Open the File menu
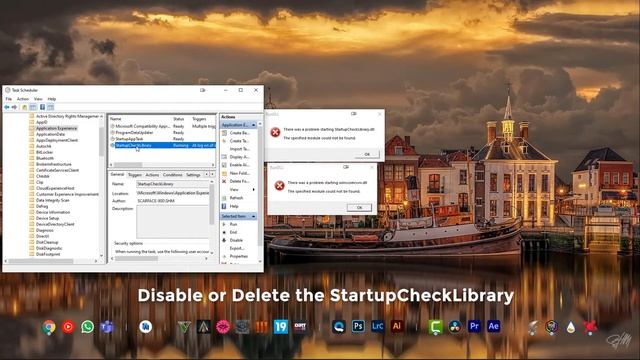640x360 pixels. (9, 99)
